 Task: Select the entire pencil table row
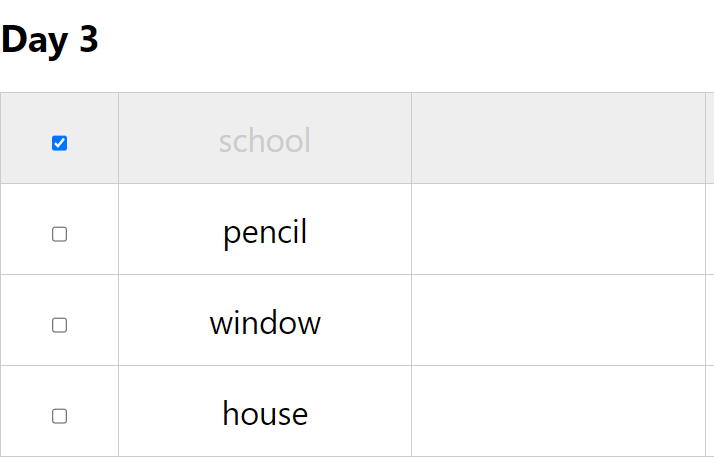[357, 229]
